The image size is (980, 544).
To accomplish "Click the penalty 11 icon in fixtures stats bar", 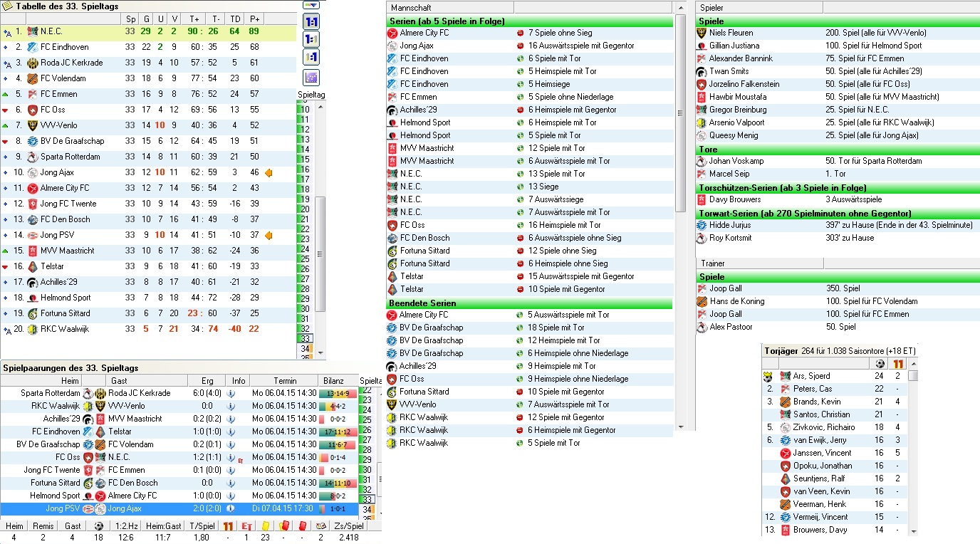I will pos(228,526).
